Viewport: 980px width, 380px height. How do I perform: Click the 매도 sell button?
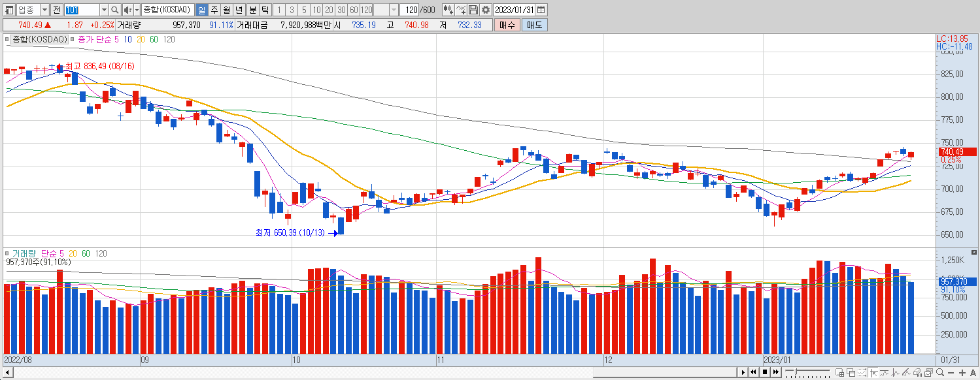[535, 25]
